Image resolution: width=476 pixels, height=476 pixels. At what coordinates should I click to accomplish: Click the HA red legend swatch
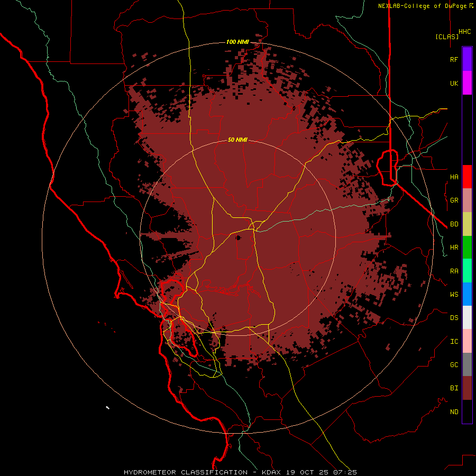467,177
